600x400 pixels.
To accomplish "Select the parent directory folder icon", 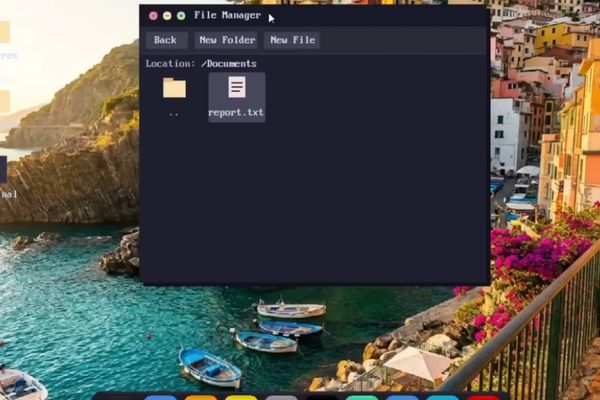I will [x=174, y=88].
